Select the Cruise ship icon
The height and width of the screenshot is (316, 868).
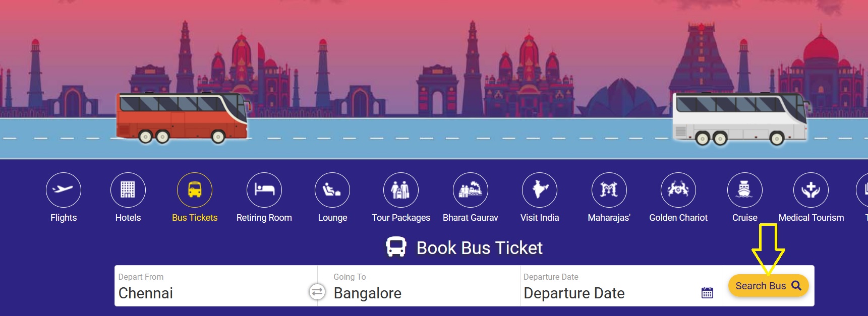point(745,190)
